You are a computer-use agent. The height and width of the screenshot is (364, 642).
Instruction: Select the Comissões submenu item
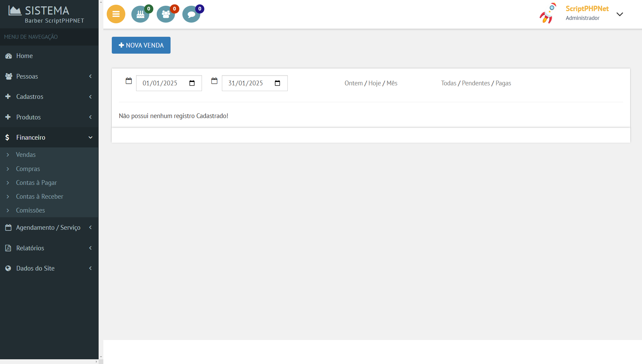30,210
